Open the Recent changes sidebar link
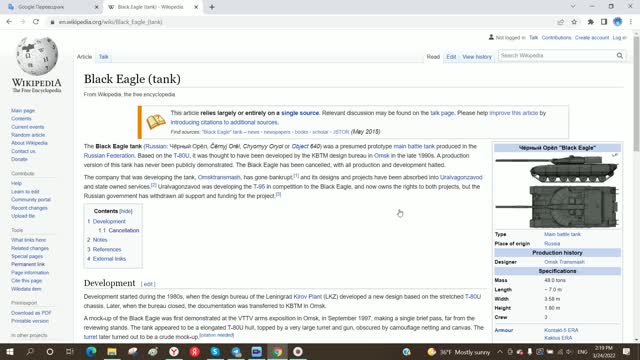This screenshot has width=640, height=360. 29,208
